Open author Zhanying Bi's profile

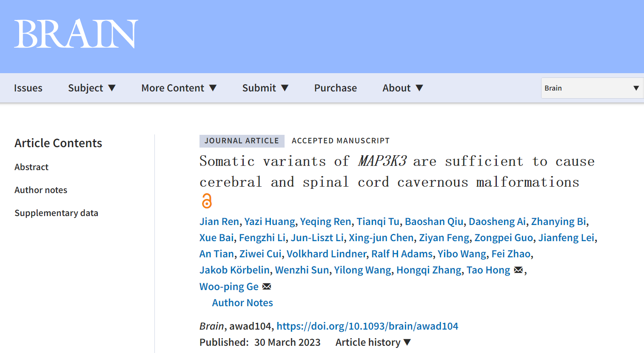pyautogui.click(x=559, y=222)
